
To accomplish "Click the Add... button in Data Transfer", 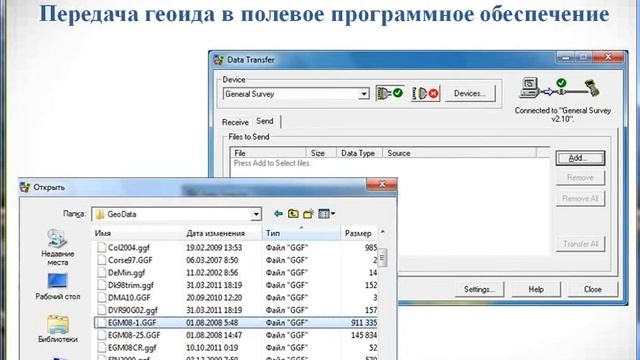I will (580, 158).
